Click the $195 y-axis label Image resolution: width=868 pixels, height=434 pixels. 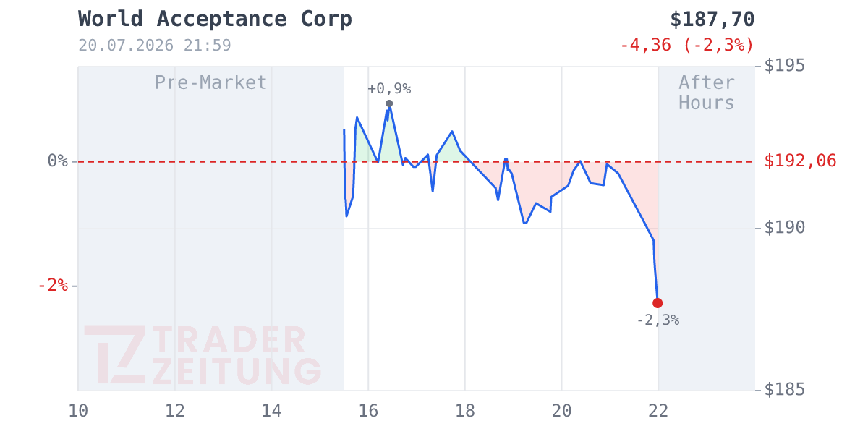(785, 66)
